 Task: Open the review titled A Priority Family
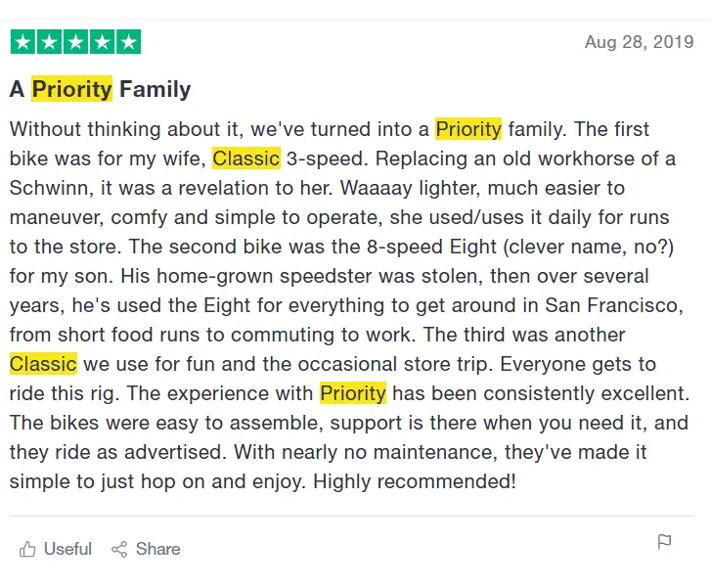(100, 89)
